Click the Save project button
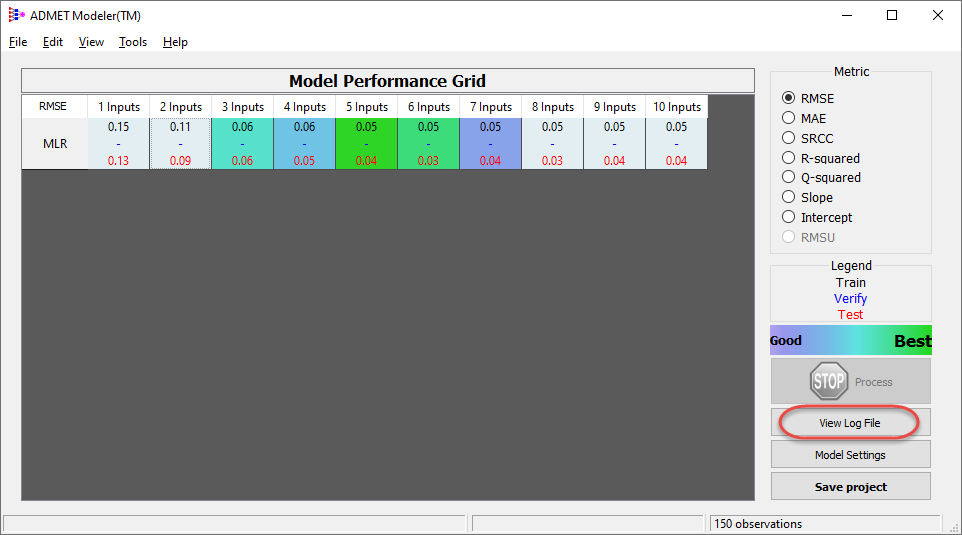This screenshot has height=535, width=962. click(850, 487)
